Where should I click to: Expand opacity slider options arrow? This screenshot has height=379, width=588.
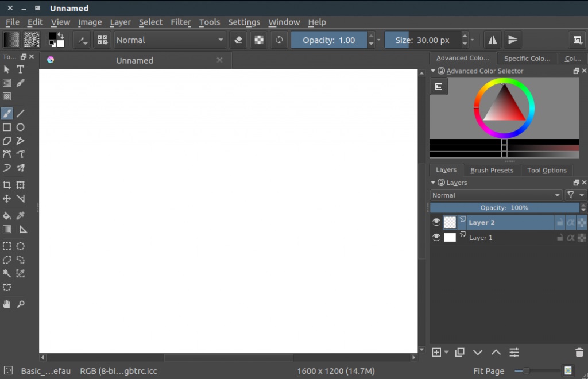[379, 40]
